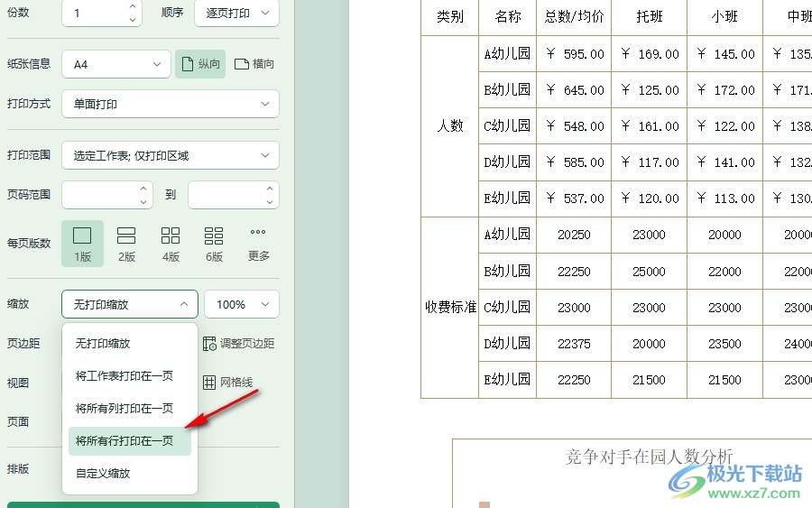Select 将所有列打印在一页 menu option
This screenshot has height=508, width=812.
[x=129, y=409]
